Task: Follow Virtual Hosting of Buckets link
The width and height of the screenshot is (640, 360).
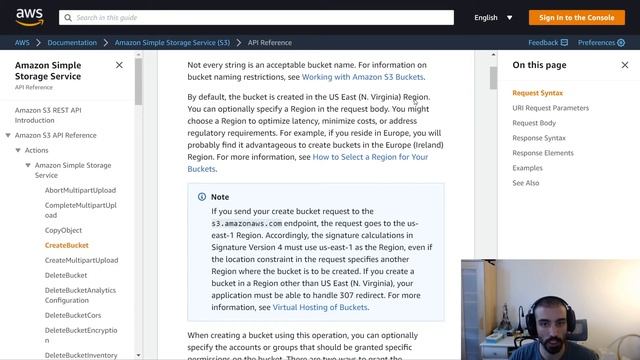Action: coord(320,307)
